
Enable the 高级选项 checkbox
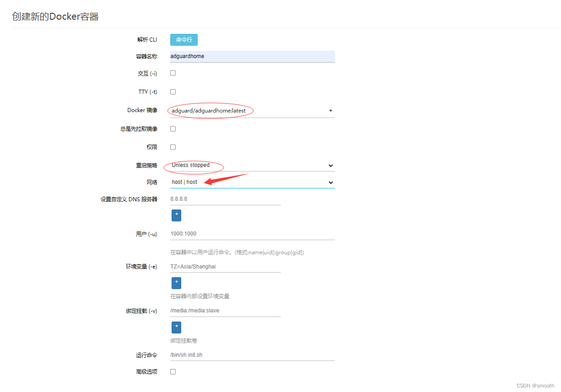tap(173, 372)
